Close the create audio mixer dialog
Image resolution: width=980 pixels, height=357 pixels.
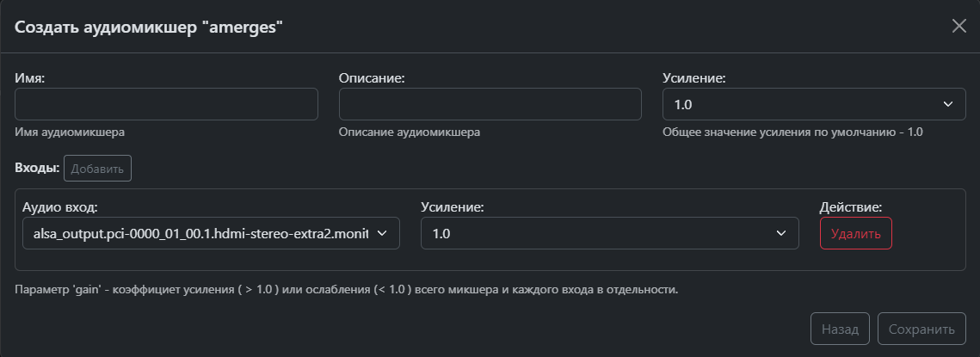[x=959, y=26]
